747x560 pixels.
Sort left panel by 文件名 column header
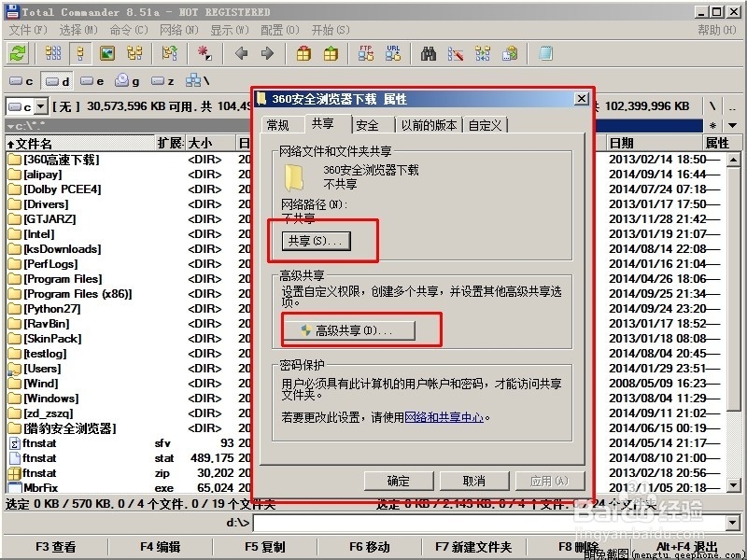tap(81, 144)
